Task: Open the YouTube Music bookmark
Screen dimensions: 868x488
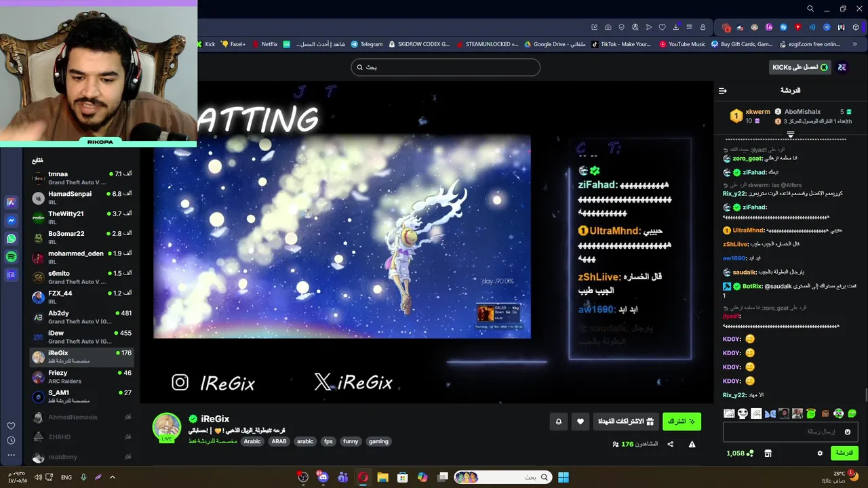Action: pyautogui.click(x=682, y=44)
